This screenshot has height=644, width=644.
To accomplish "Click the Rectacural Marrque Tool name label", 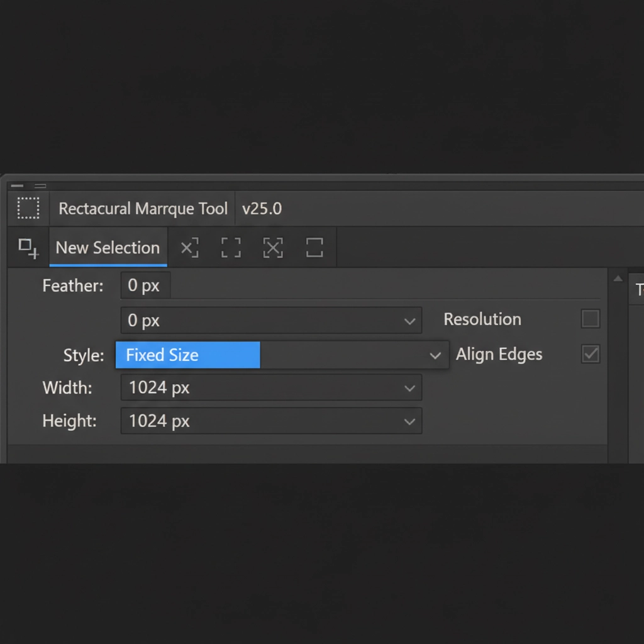I will pyautogui.click(x=143, y=209).
